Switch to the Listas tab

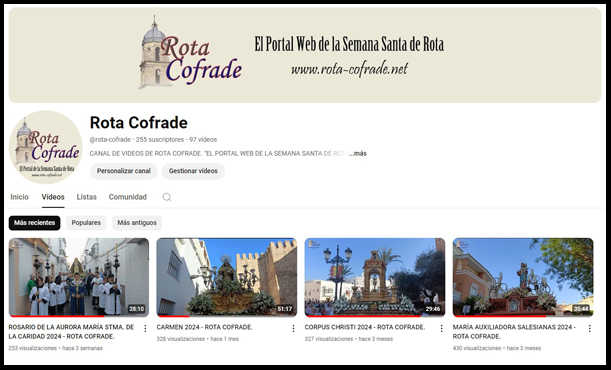coord(87,197)
